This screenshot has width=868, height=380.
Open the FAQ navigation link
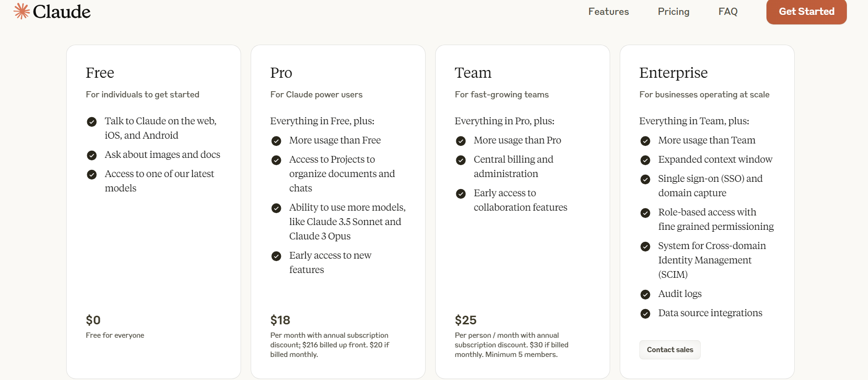(x=728, y=12)
